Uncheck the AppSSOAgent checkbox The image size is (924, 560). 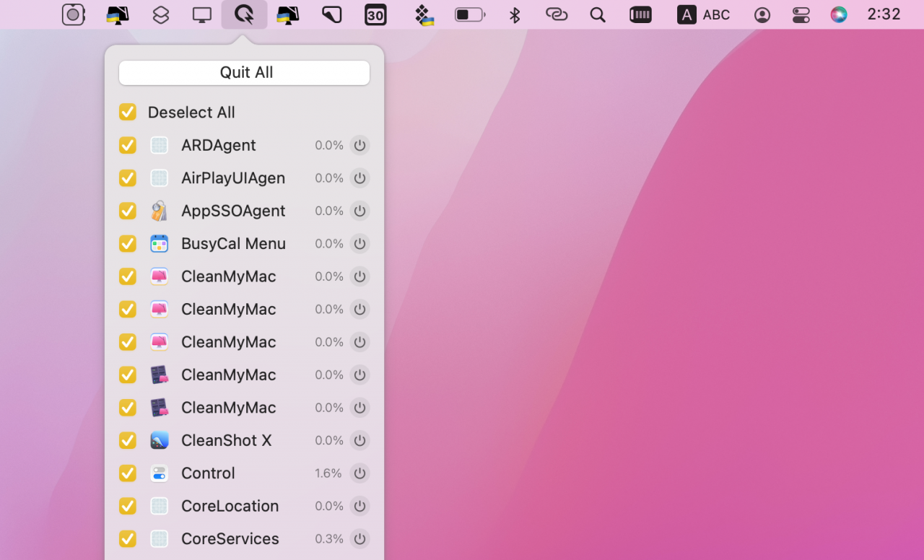click(128, 211)
